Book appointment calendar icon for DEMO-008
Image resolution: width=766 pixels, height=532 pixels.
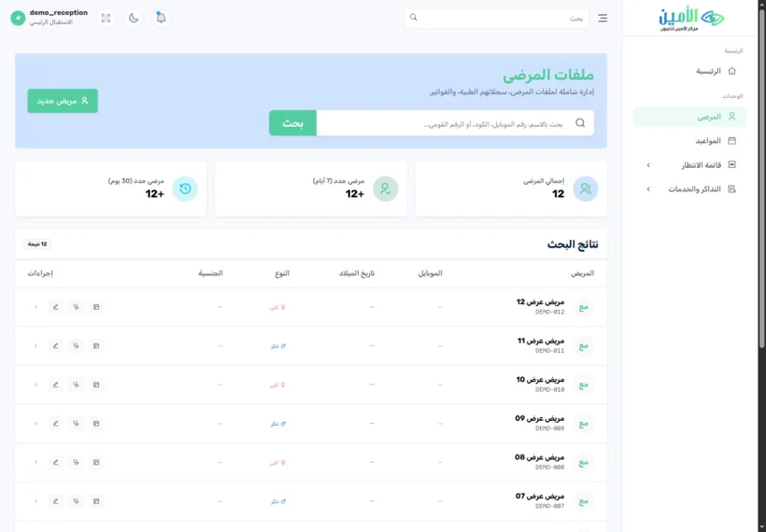(x=96, y=462)
